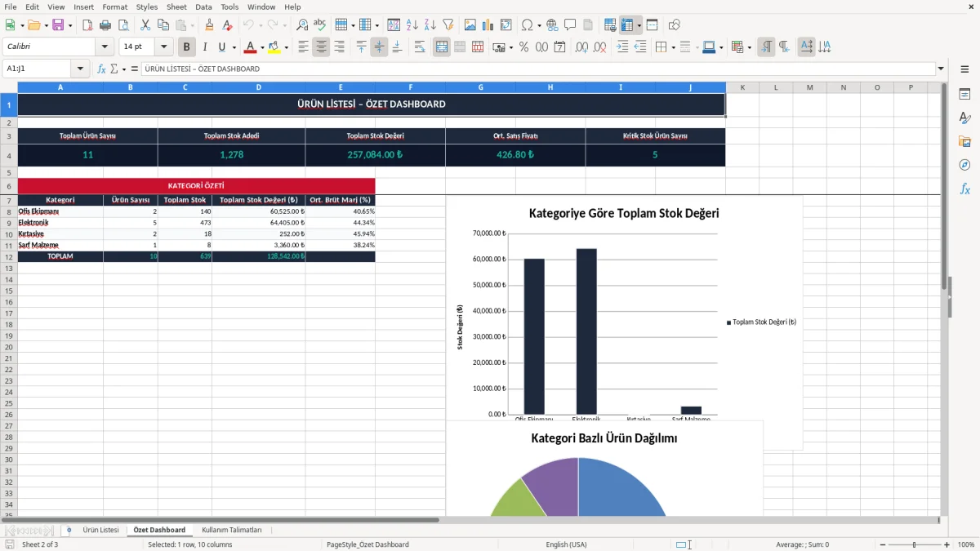Viewport: 980px width, 551px height.
Task: Click the Define Print Area icon
Action: (610, 25)
